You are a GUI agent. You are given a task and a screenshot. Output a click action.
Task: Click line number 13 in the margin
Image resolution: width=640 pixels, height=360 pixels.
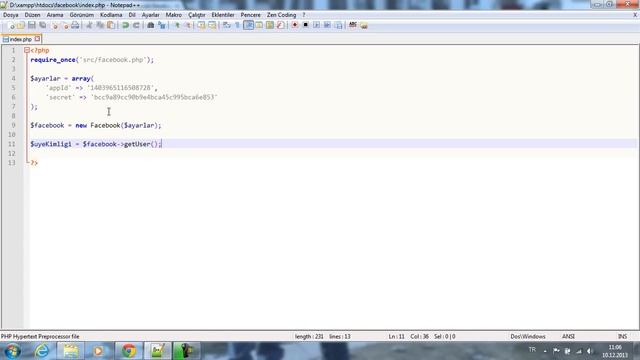coord(11,162)
